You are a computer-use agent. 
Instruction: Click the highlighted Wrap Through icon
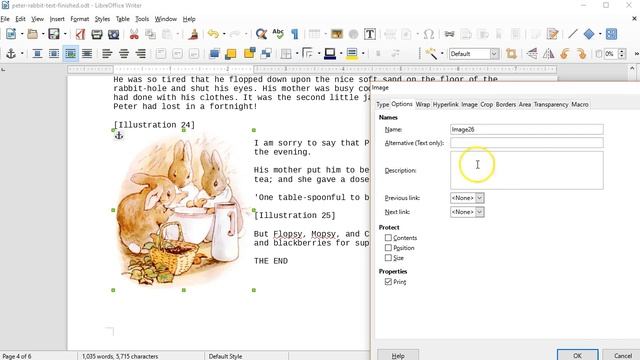71,53
